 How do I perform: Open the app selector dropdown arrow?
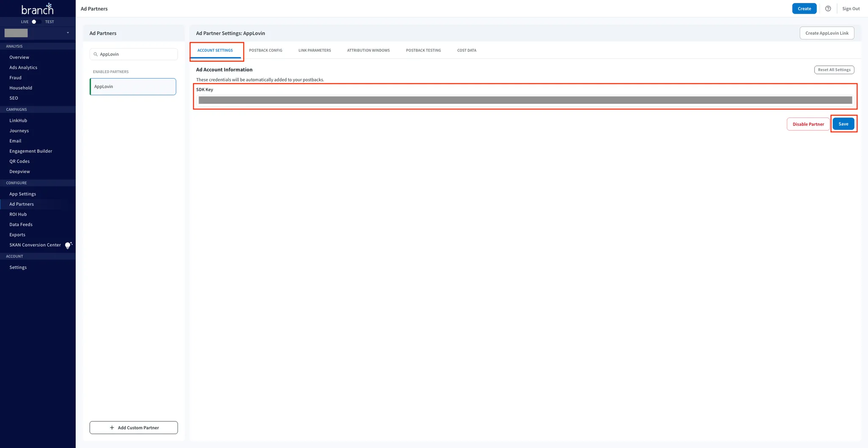(x=68, y=33)
